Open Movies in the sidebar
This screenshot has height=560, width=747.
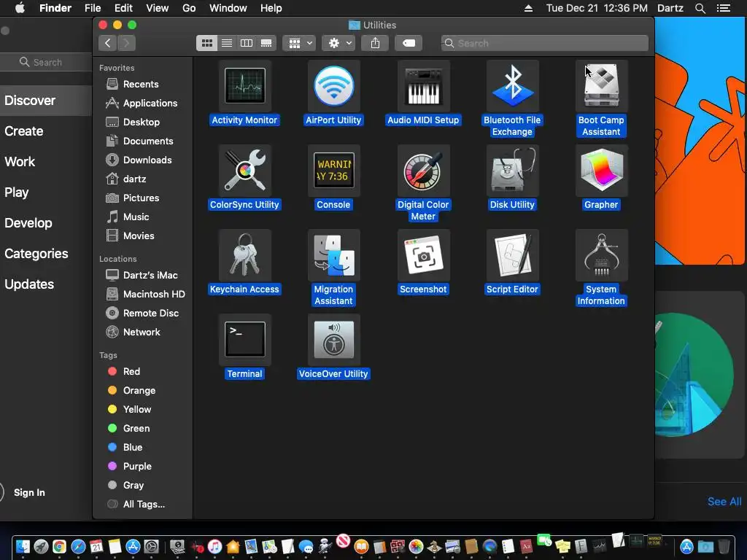click(x=130, y=236)
